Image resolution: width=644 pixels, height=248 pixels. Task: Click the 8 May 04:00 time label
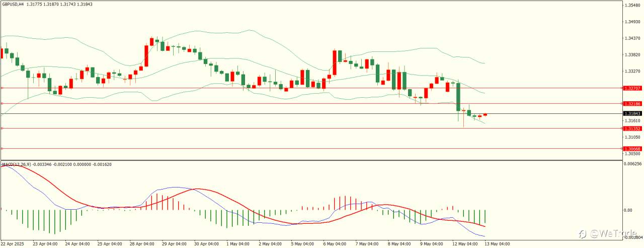tap(398, 243)
